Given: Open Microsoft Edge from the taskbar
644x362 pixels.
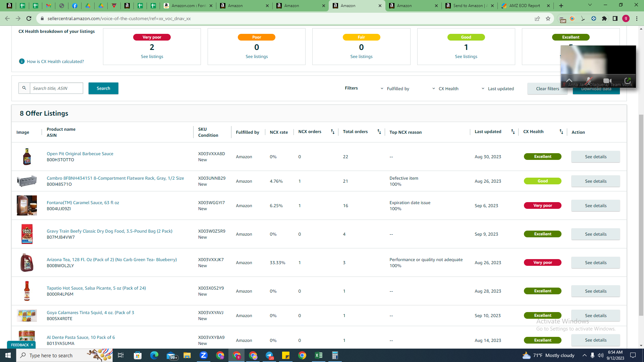Looking at the screenshot, I should coord(154,355).
